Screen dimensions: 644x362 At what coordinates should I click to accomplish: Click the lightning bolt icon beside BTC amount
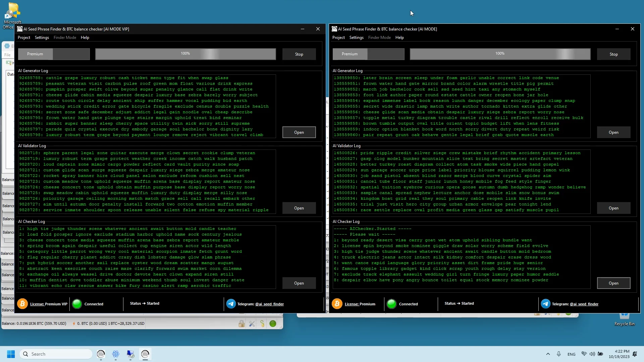point(74,323)
